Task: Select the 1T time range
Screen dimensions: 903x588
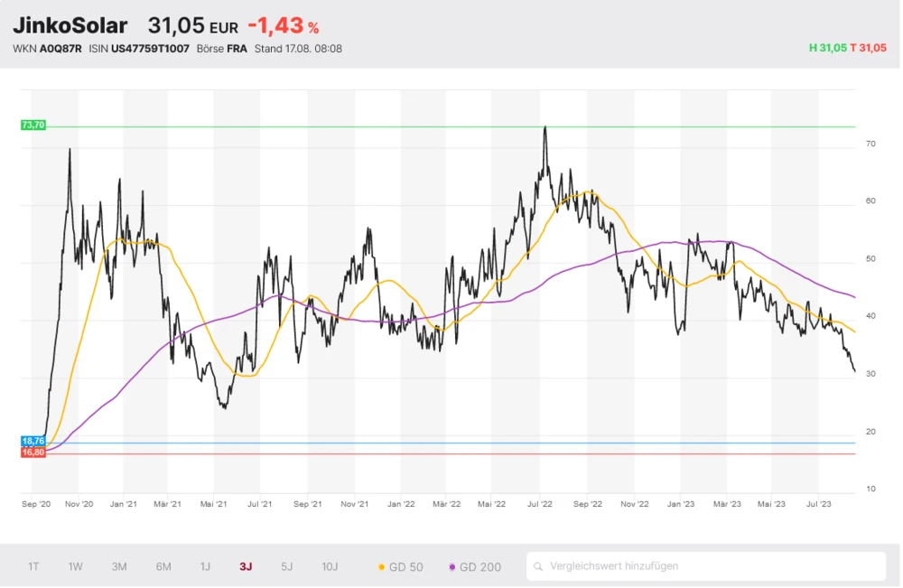Action: (x=33, y=567)
